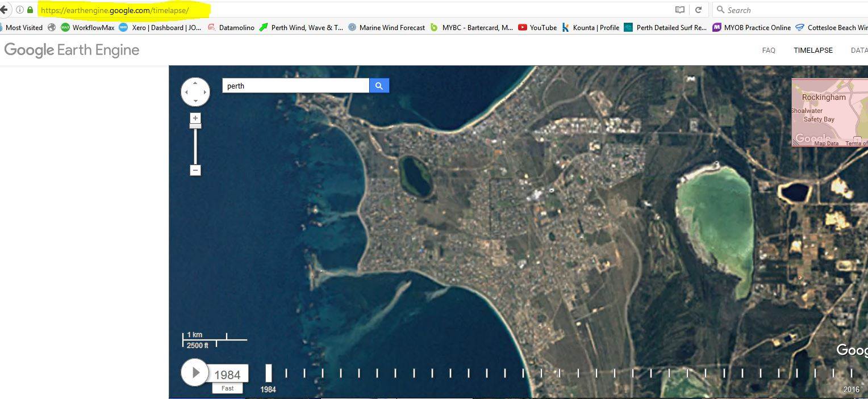Click the Google Earth Engine logo
The height and width of the screenshot is (399, 868).
[x=72, y=50]
